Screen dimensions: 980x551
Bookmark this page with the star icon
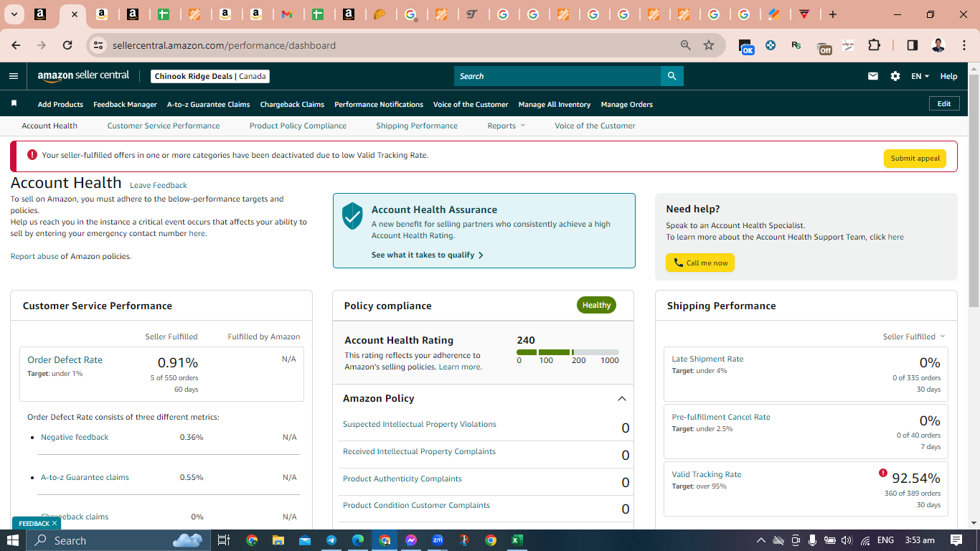click(x=709, y=45)
